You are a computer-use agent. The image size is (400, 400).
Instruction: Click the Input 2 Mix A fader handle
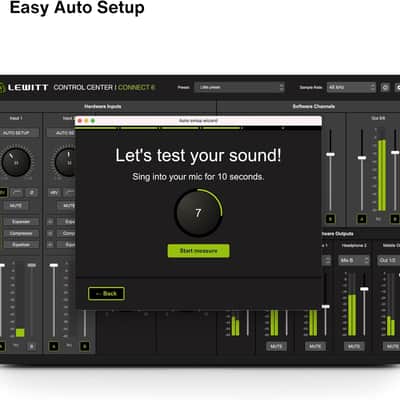[x=54, y=265]
